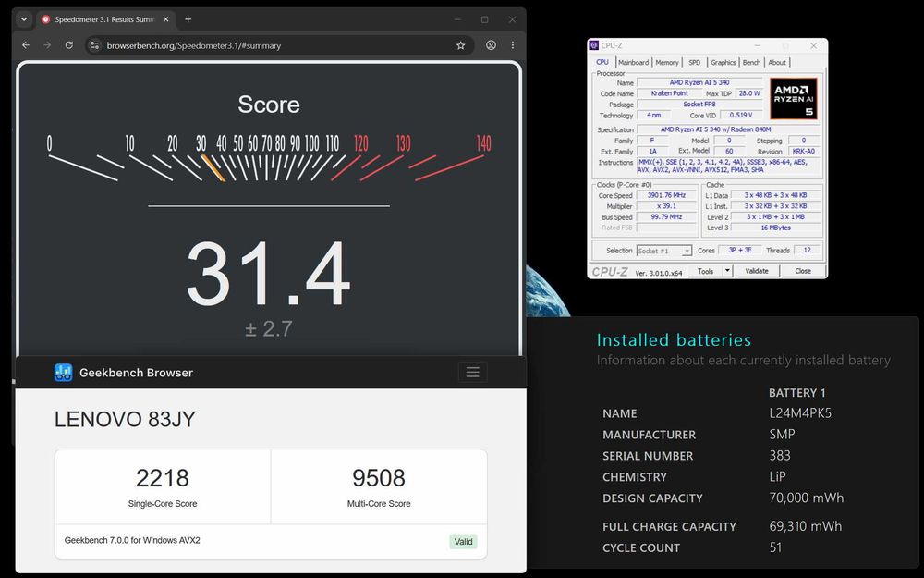Click the battery name L24M4PK5

(x=800, y=412)
